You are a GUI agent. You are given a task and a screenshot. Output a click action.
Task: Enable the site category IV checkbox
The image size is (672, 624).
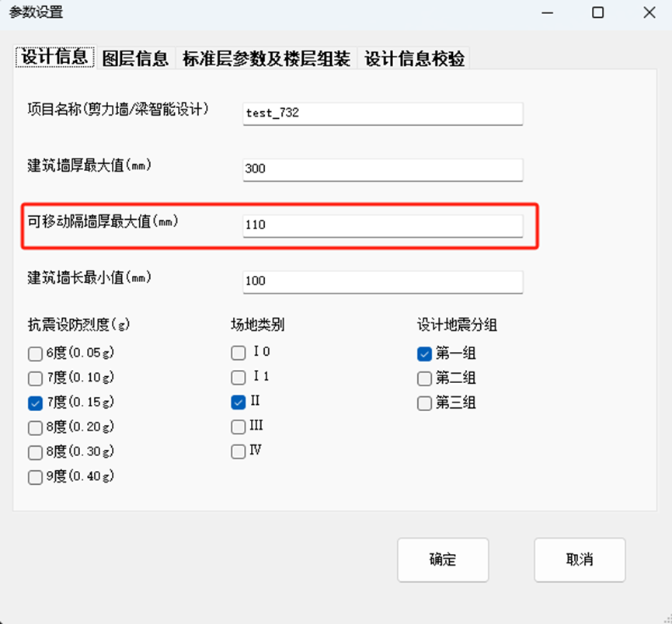coord(239,451)
